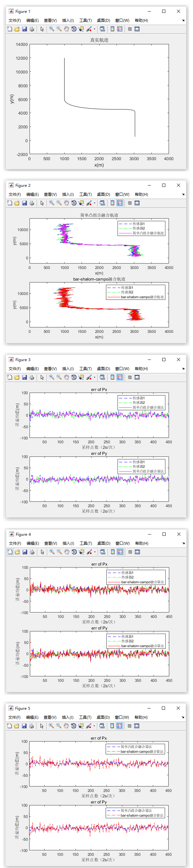Viewport: 193px width, 868px height.
Task: Toggle Insert Colorbar in Figure 4 toolbar
Action: (x=112, y=552)
